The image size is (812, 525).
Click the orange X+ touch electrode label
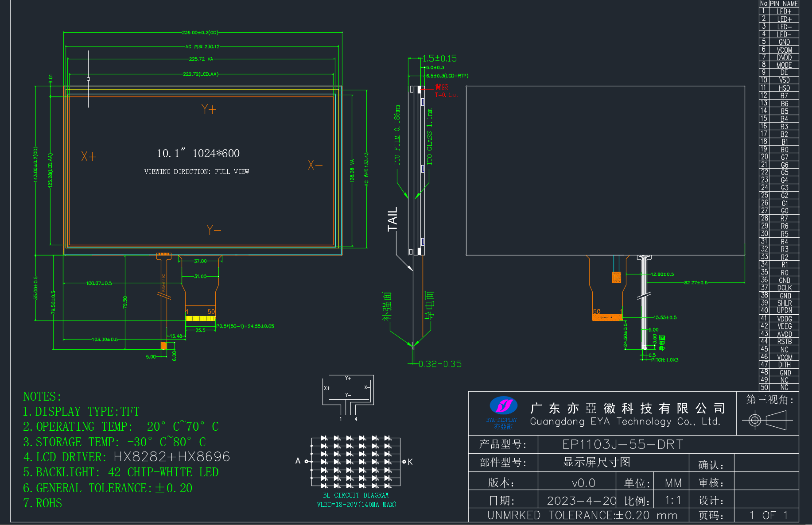point(89,156)
